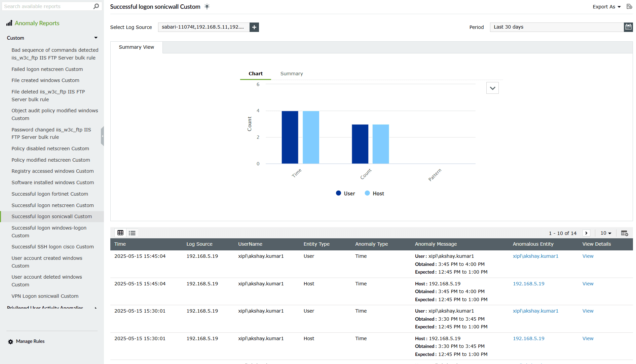
Task: Open File created windows Custom report
Action: pos(45,80)
